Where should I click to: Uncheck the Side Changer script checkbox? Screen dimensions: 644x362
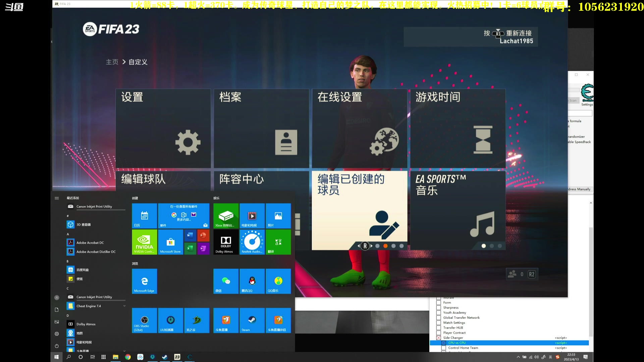coord(438,338)
